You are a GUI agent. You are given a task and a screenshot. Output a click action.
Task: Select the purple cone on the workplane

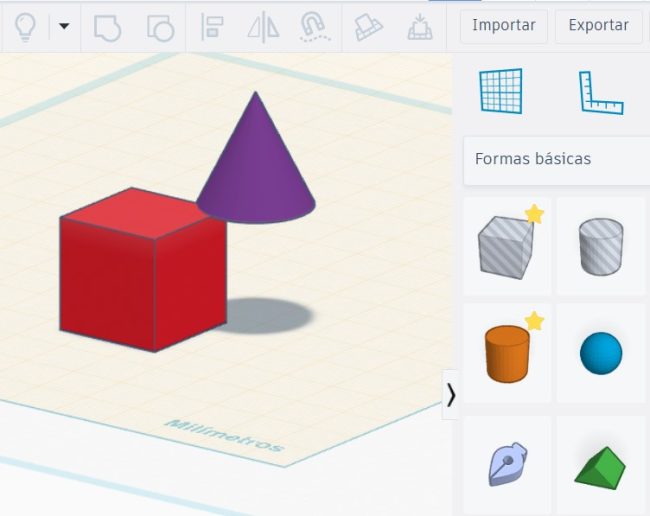click(256, 165)
